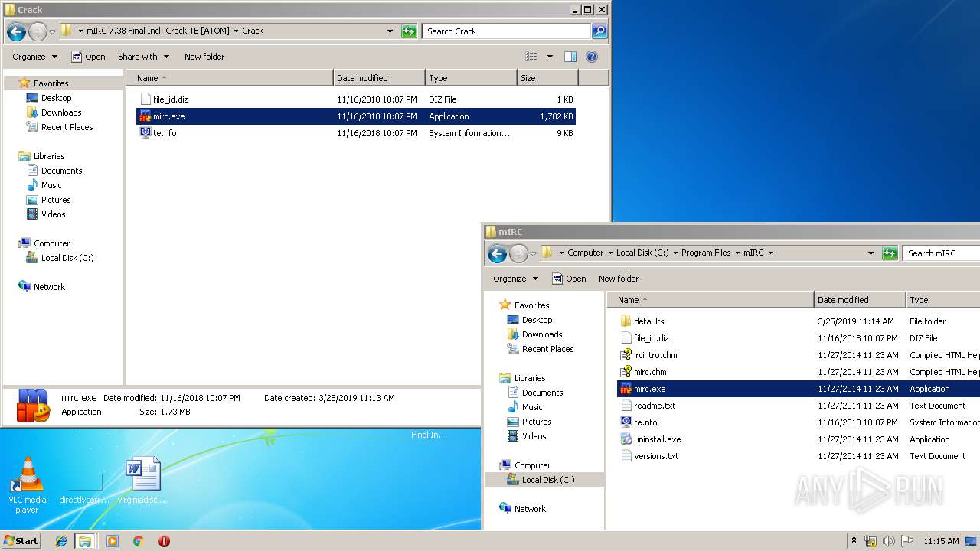
Task: Show hidden tray icons arrow
Action: tap(854, 541)
